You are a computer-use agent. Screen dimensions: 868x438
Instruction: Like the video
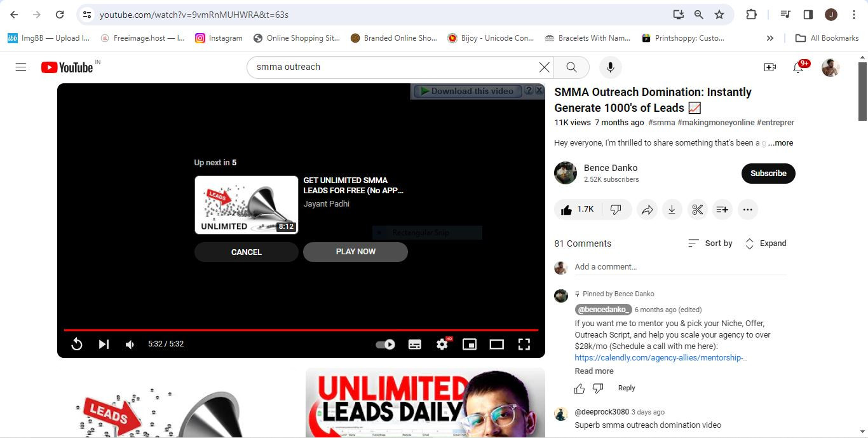(x=577, y=209)
